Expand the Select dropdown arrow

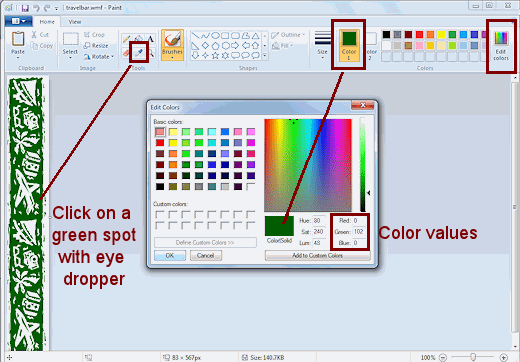[x=70, y=58]
